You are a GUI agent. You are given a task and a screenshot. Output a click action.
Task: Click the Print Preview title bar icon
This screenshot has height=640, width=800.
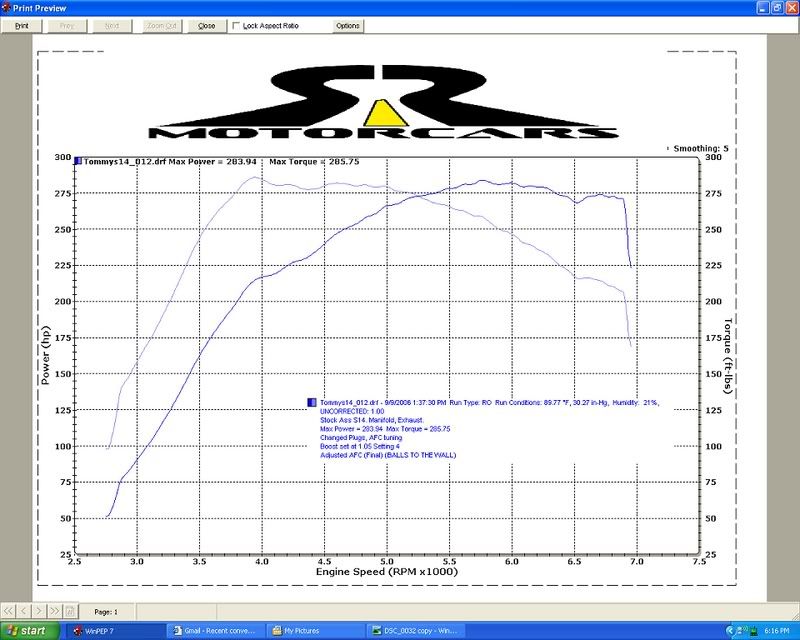click(6, 8)
